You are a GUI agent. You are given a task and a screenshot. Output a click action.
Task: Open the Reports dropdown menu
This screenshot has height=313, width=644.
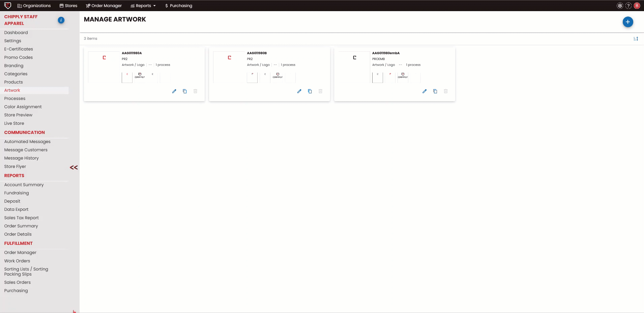(x=143, y=6)
